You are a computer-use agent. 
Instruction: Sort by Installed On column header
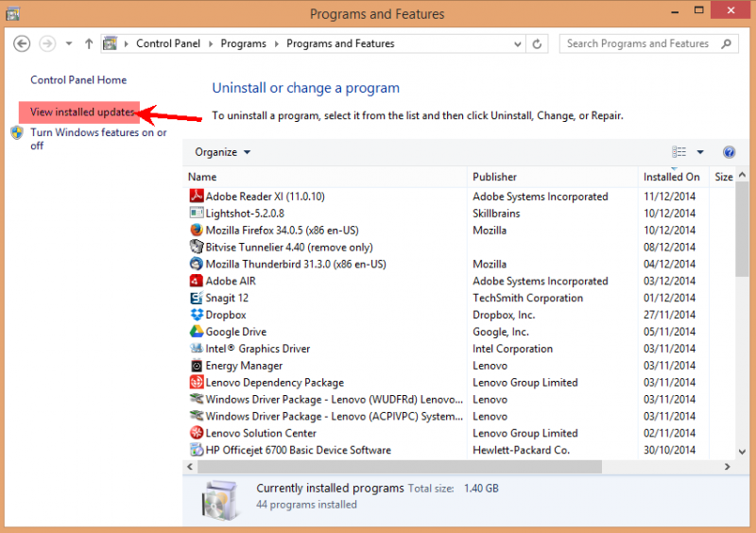(x=674, y=177)
